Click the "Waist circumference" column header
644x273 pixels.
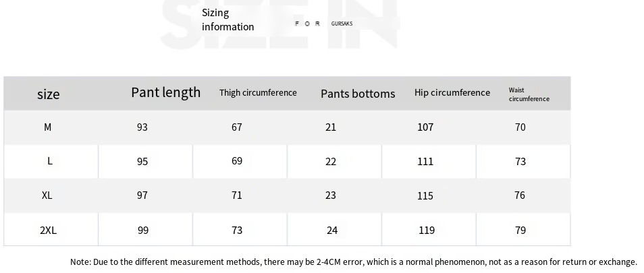click(529, 94)
